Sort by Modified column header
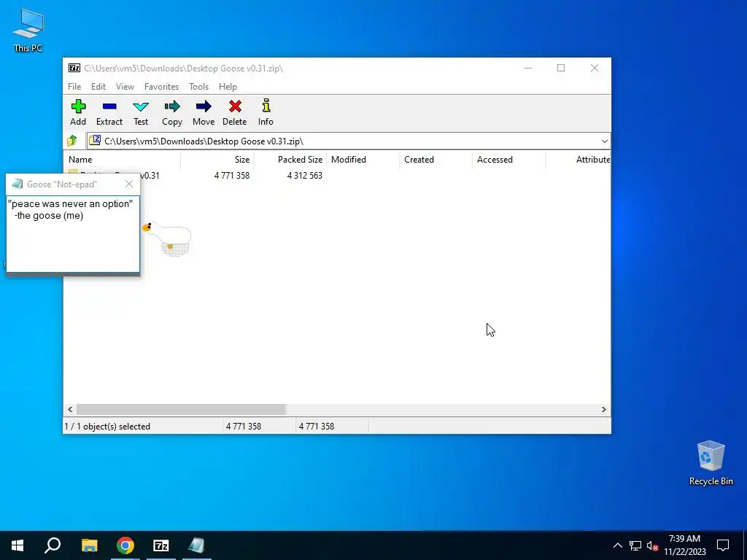The height and width of the screenshot is (560, 747). [x=363, y=160]
